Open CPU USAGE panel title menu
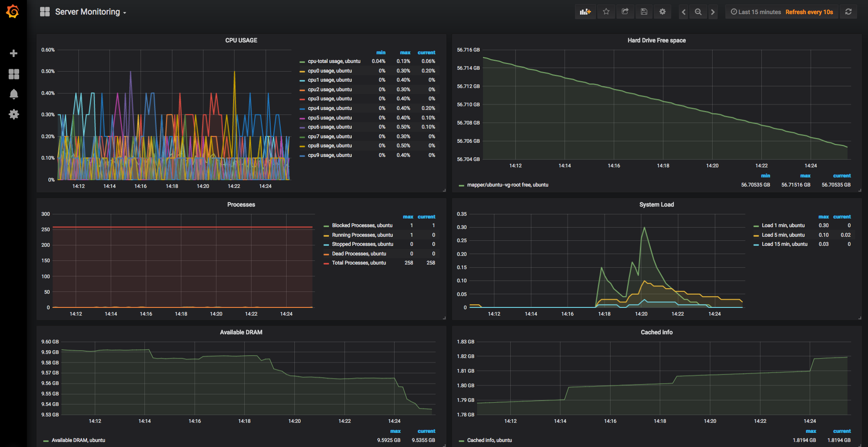Screen dimensions: 868x447 coord(241,40)
